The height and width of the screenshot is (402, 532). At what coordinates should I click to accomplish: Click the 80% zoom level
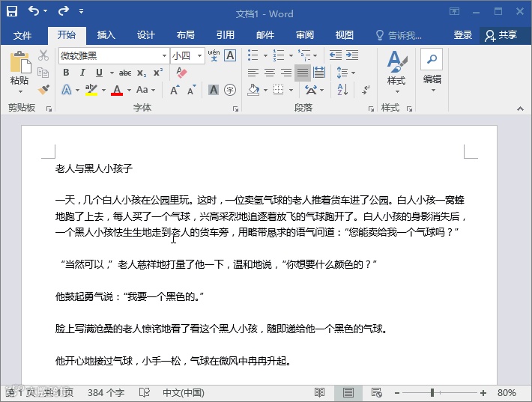pos(507,393)
